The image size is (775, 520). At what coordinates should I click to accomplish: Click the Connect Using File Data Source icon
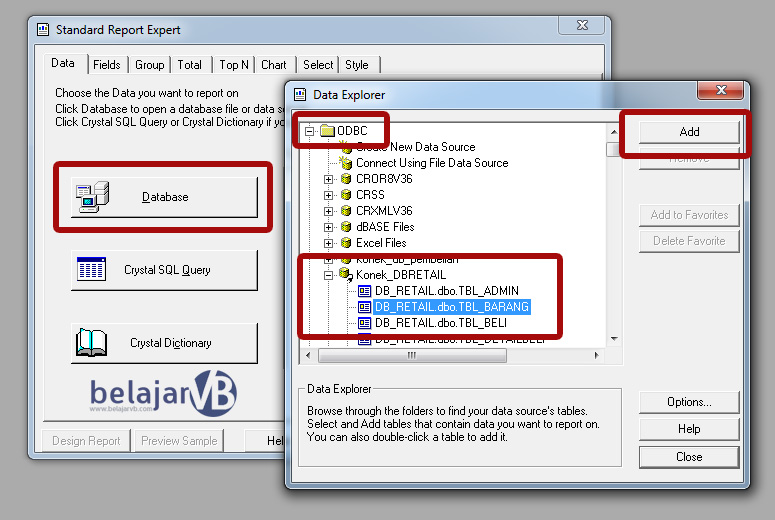tap(345, 163)
